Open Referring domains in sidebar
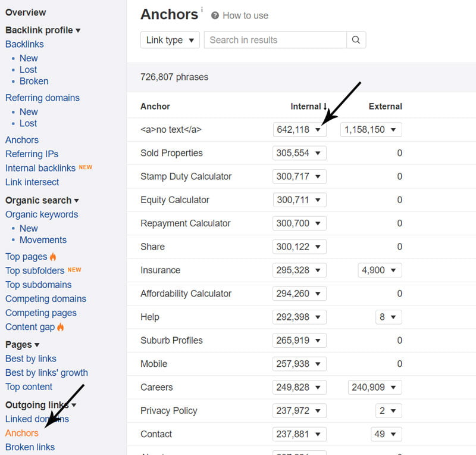Screen dimensions: 476x455 [x=42, y=98]
